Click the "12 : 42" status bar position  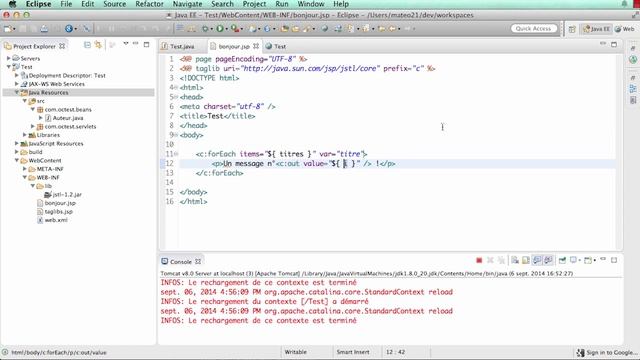coord(395,352)
